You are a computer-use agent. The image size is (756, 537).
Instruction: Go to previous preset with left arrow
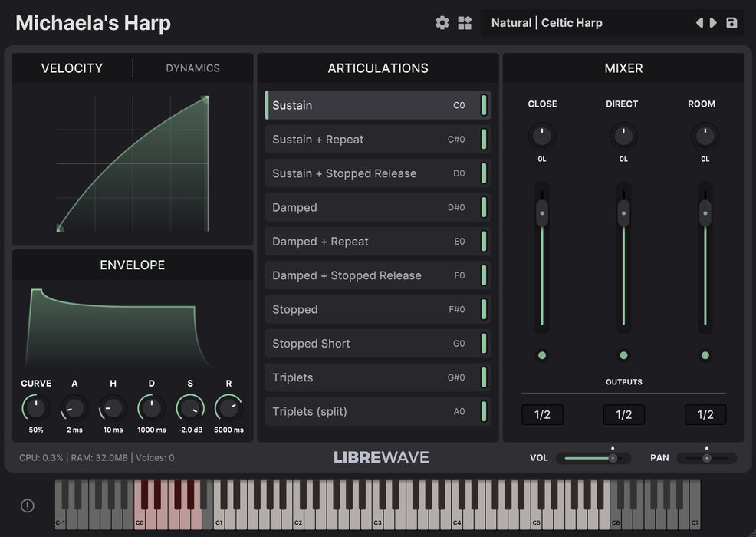(699, 23)
